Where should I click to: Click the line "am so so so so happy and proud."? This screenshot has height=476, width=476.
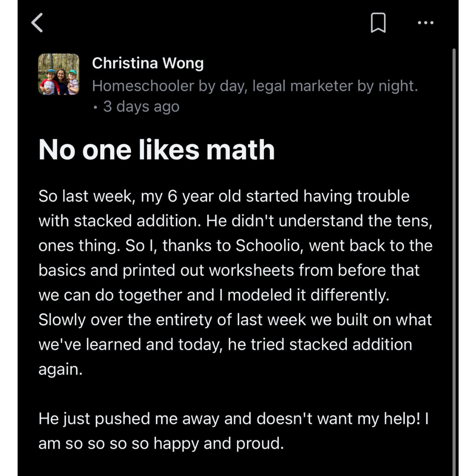[161, 443]
